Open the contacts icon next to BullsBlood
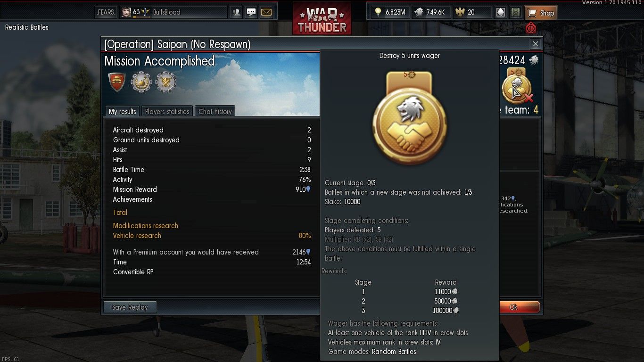Screen dimensions: 644x362 (x=236, y=12)
